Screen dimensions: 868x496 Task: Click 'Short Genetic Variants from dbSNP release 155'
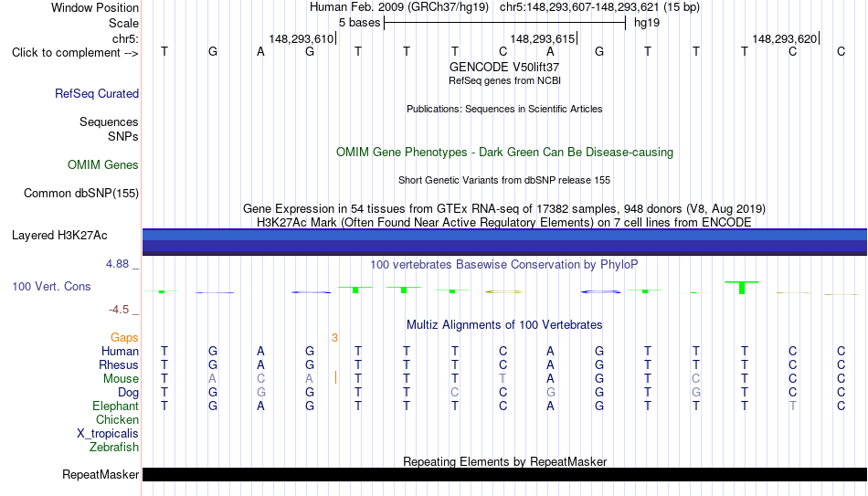(x=504, y=181)
